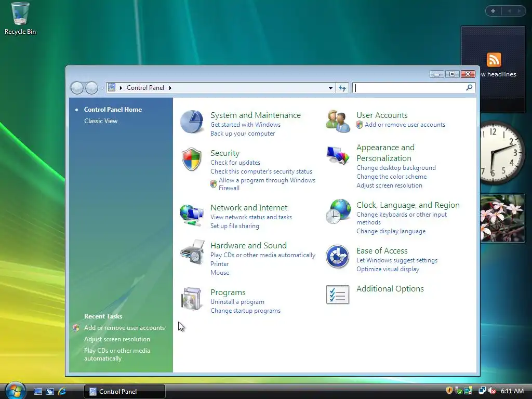Click the Back navigation arrow button
532x399 pixels.
77,88
